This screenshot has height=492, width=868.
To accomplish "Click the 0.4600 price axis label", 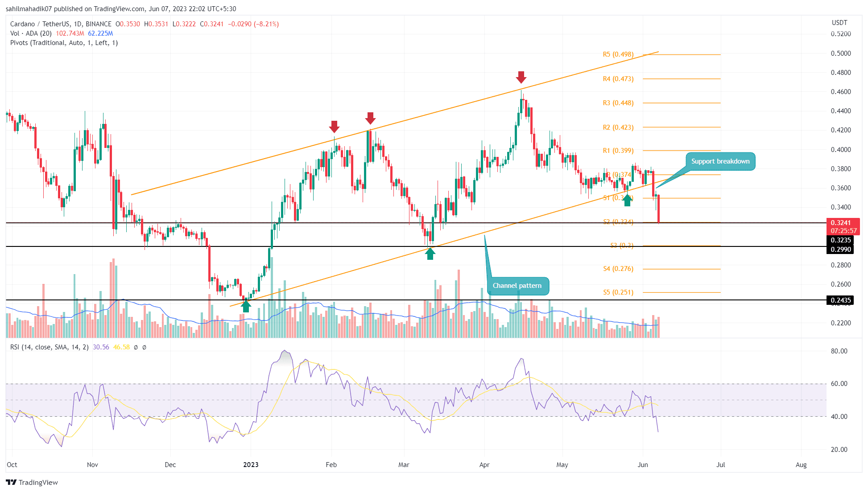I will [x=841, y=92].
